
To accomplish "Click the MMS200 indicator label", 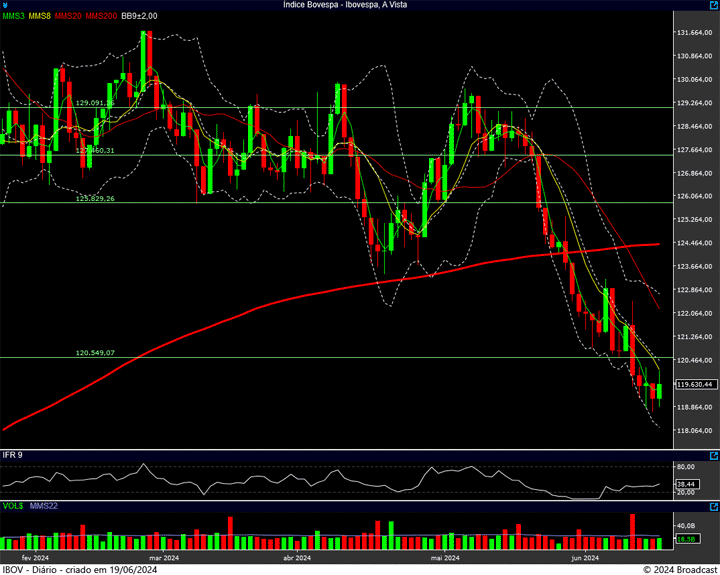I will 100,16.
